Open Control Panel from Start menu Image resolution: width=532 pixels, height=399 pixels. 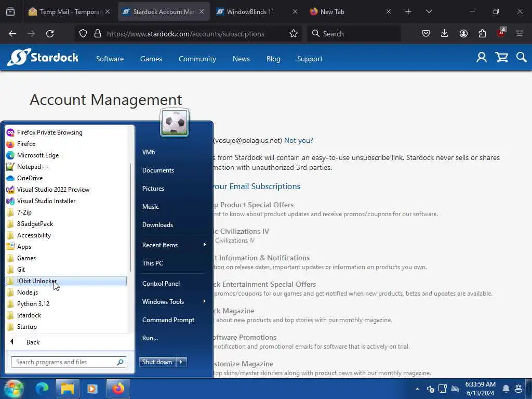(161, 283)
